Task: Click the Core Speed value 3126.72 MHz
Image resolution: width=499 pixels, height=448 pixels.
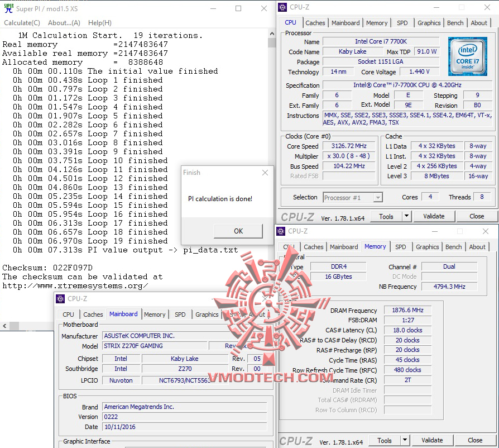Action: coord(349,146)
